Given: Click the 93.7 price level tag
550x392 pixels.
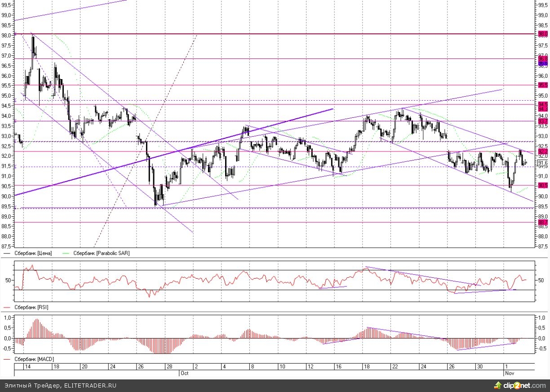Looking at the screenshot, I should tap(543, 121).
